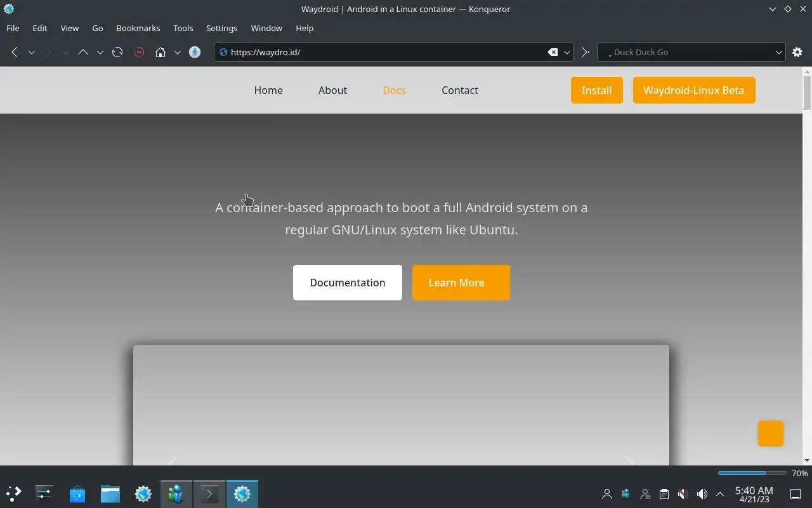Image resolution: width=812 pixels, height=508 pixels.
Task: Open the clipboard tray icon
Action: click(664, 494)
